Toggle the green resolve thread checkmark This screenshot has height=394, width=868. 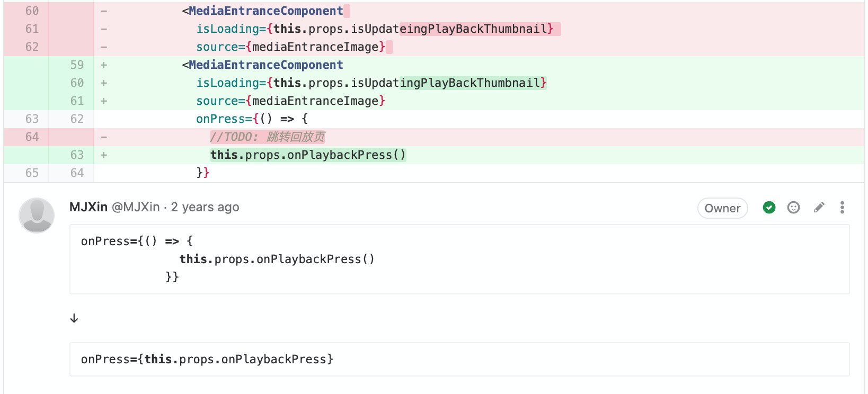(x=769, y=208)
